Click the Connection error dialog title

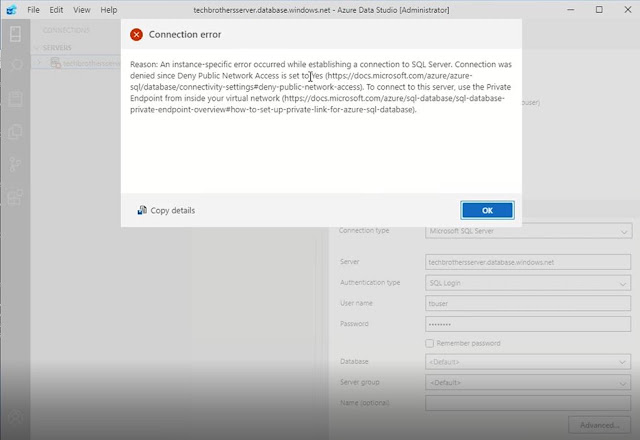click(185, 35)
